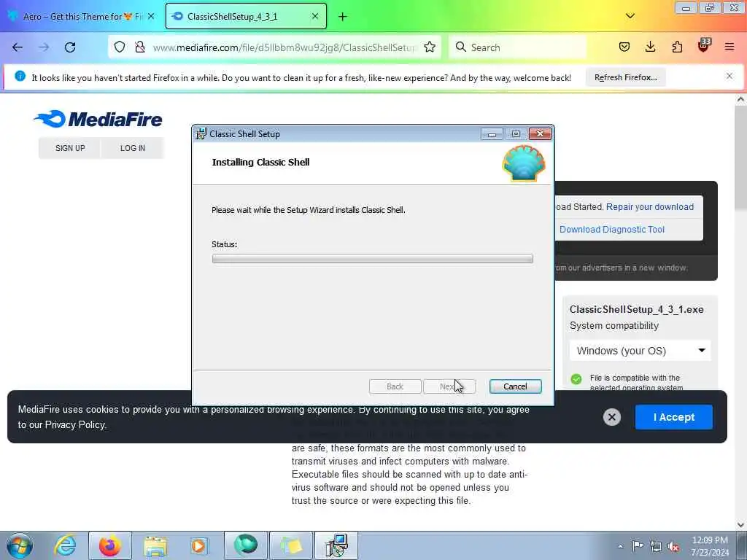Close the Aero theme tab

point(151,16)
